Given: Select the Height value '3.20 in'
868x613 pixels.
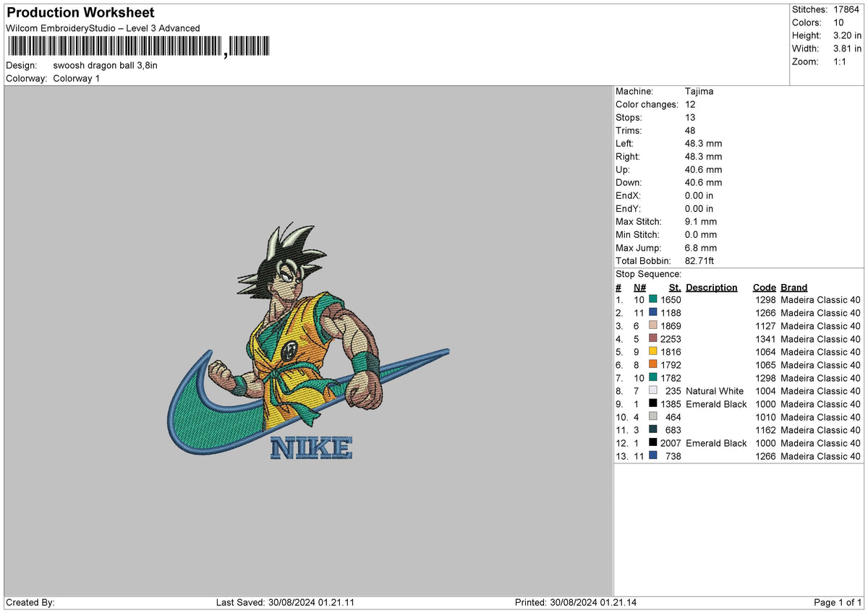Looking at the screenshot, I should tap(847, 35).
